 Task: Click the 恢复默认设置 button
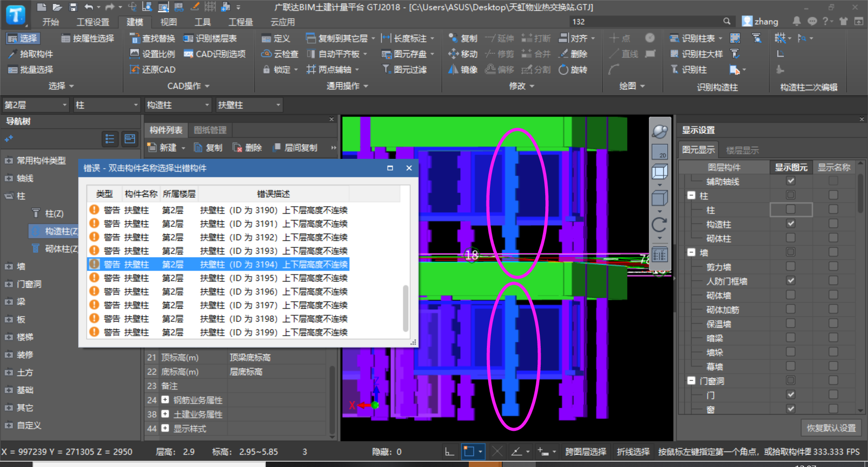click(x=831, y=428)
